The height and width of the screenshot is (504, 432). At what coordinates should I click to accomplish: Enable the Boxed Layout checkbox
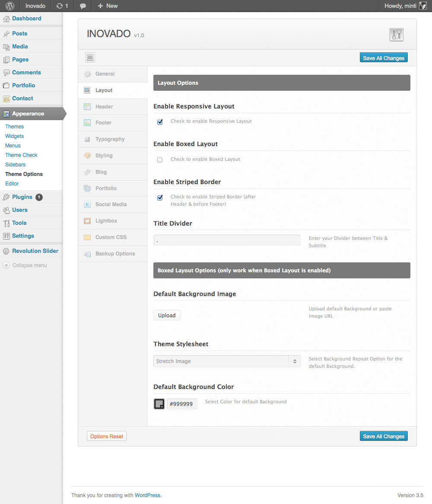point(160,160)
